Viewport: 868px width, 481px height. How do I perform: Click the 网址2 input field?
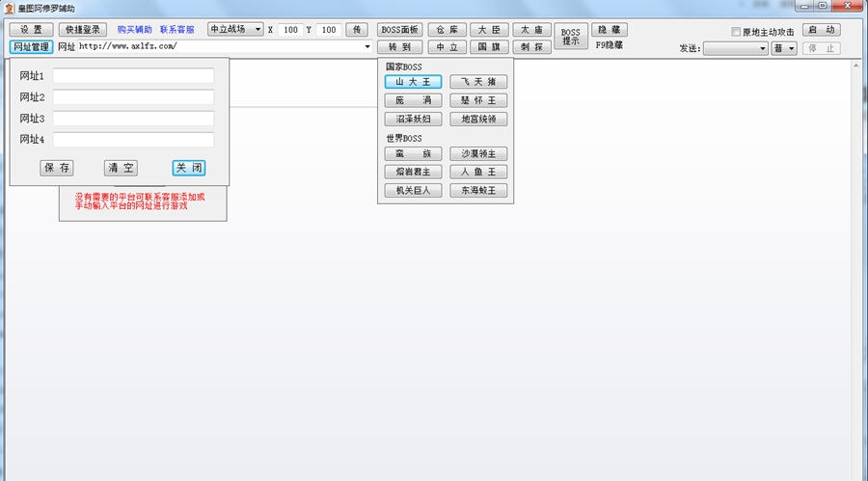[x=133, y=97]
